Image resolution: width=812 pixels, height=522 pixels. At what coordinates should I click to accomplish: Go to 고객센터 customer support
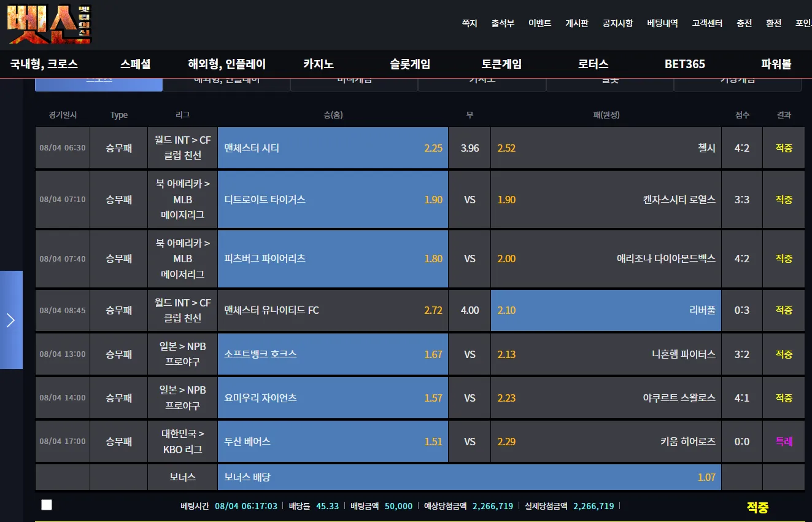pos(707,23)
